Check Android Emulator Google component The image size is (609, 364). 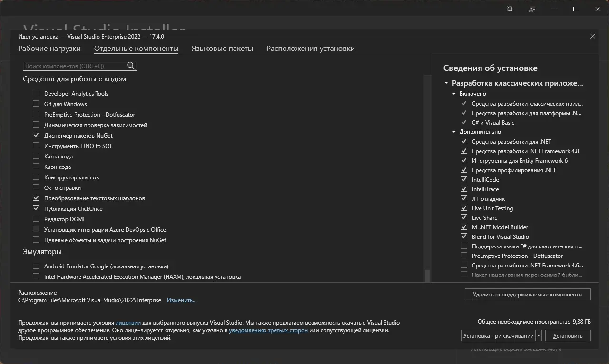coord(36,266)
